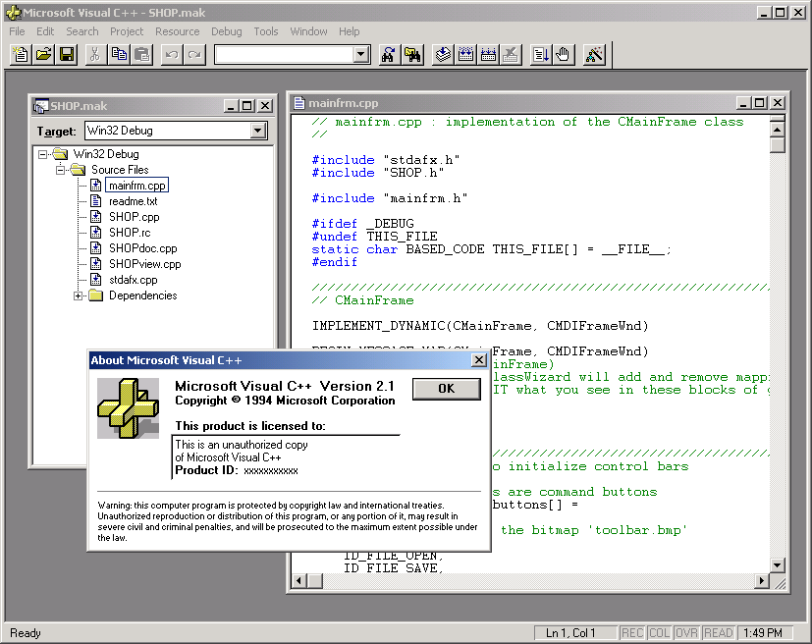Click the toolbar search text field

(x=285, y=54)
